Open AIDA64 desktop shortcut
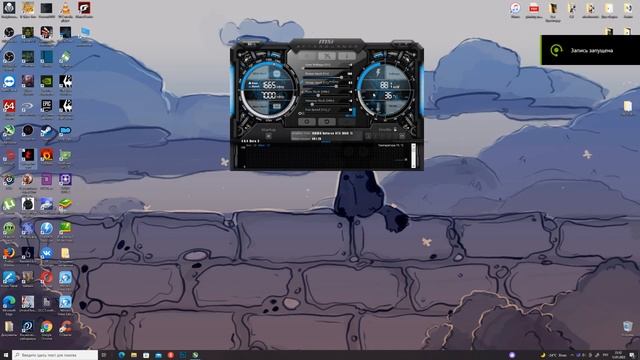This screenshot has width=640, height=360. (9, 108)
